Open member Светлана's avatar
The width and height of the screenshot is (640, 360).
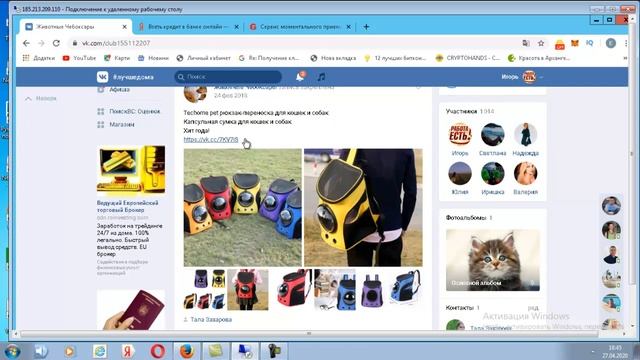(493, 134)
